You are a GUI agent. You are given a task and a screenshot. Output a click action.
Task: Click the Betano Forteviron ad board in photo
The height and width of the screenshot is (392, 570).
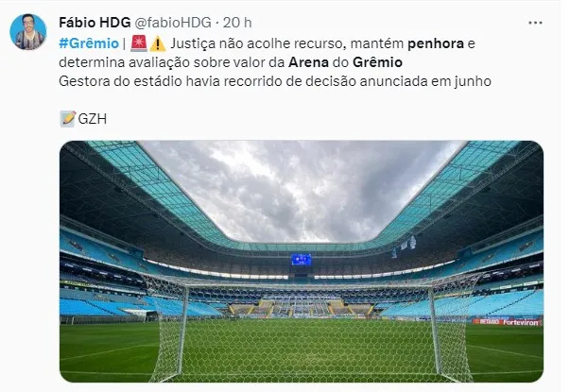(x=508, y=322)
